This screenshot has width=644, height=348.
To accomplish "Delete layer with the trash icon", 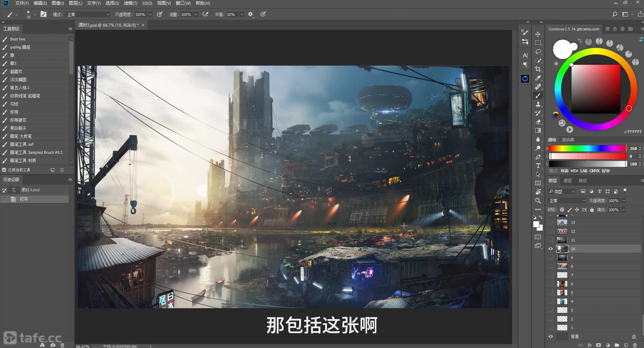I will (635, 345).
